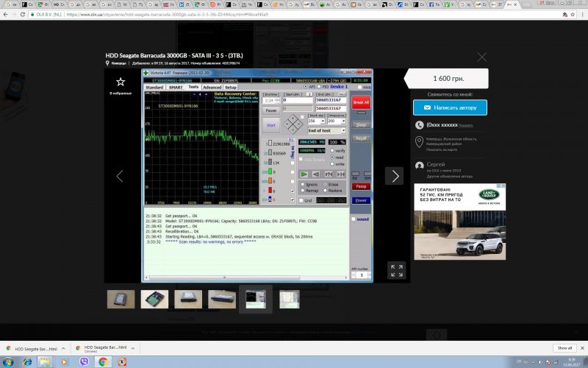Open the Windows Start menu
This screenshot has height=368, width=588.
pos(7,362)
